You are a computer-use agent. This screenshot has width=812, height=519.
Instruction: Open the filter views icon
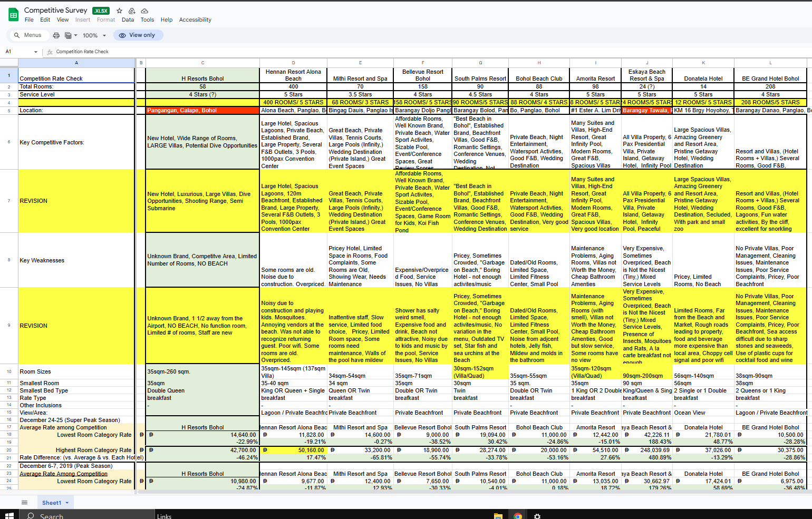70,35
